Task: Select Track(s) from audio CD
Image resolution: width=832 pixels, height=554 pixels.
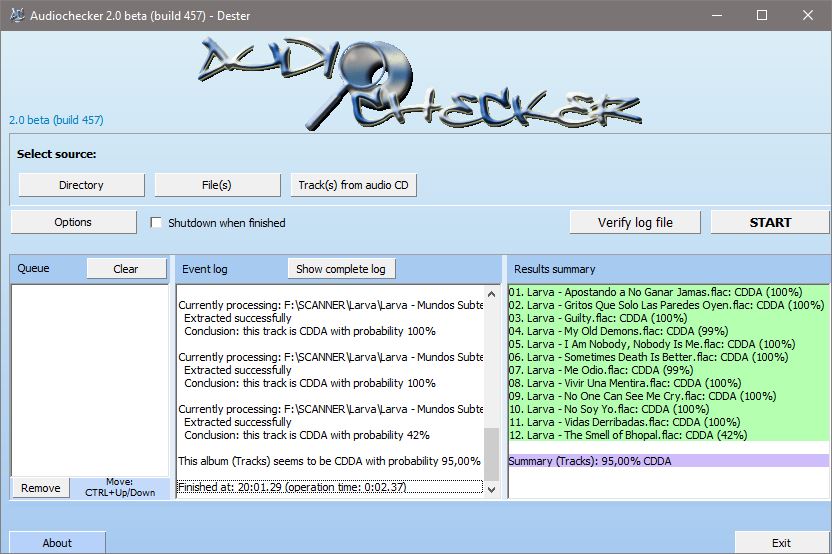Action: pyautogui.click(x=353, y=185)
